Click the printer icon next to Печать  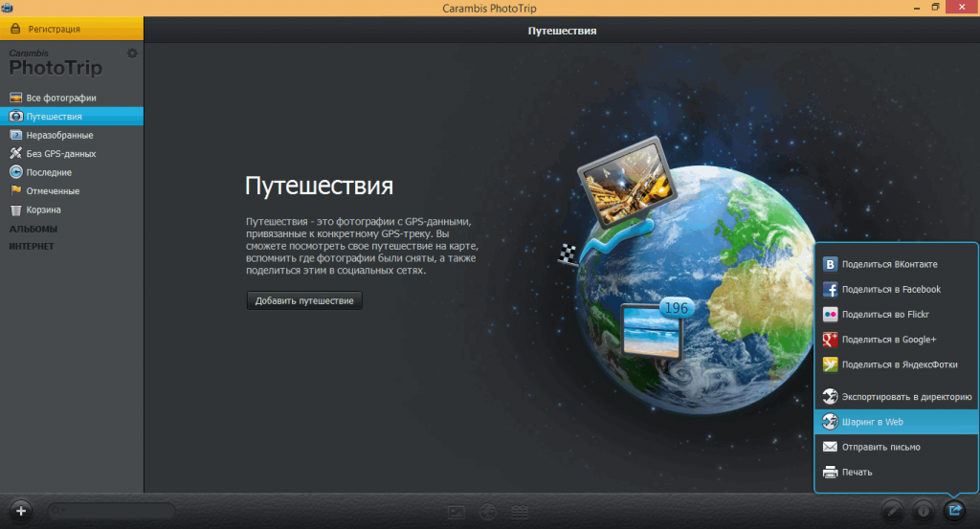(831, 472)
